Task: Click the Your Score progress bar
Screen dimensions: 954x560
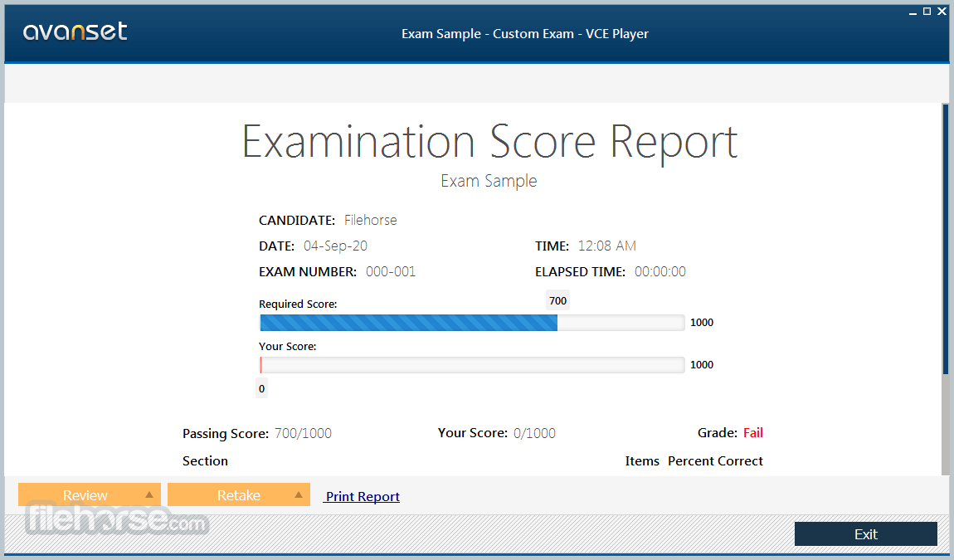Action: (472, 365)
